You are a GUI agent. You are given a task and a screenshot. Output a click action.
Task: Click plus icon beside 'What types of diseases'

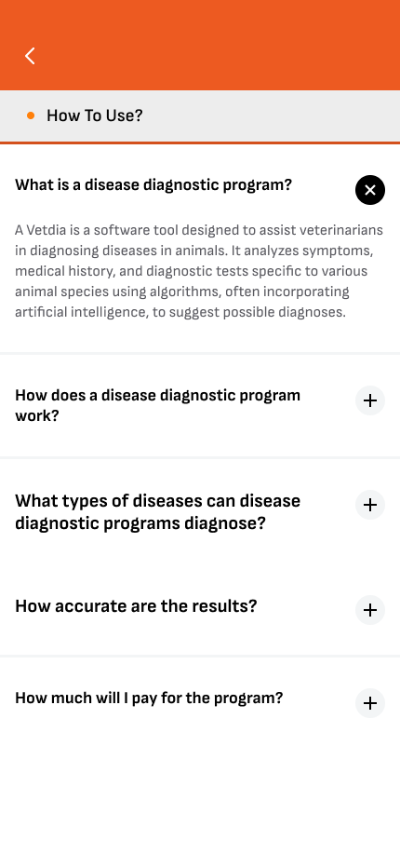tap(370, 505)
